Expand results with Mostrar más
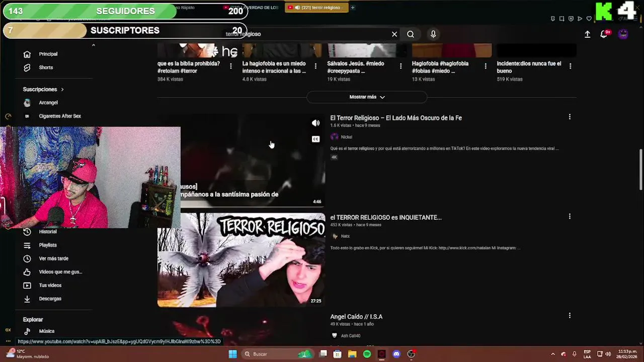This screenshot has width=644, height=362. click(367, 97)
